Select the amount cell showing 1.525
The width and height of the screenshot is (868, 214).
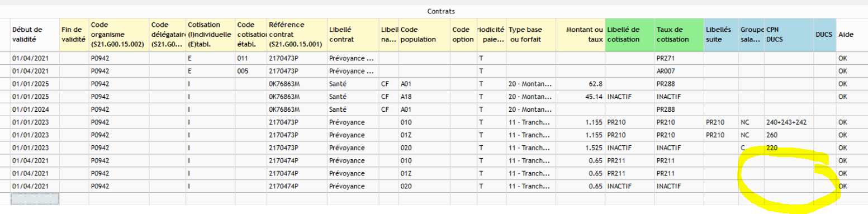click(580, 148)
